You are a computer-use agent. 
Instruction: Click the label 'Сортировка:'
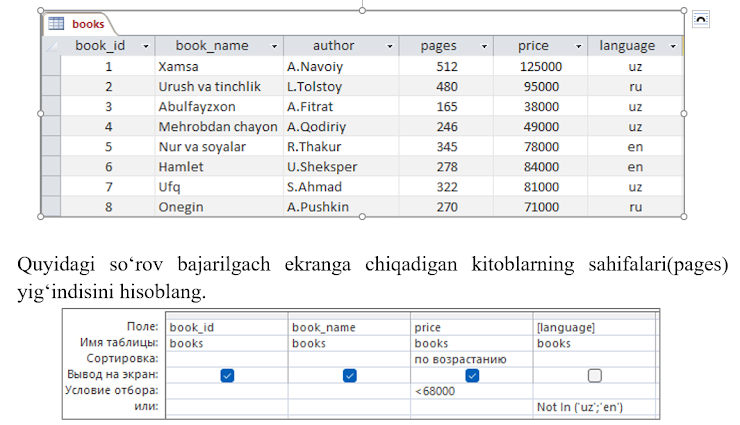(x=122, y=358)
